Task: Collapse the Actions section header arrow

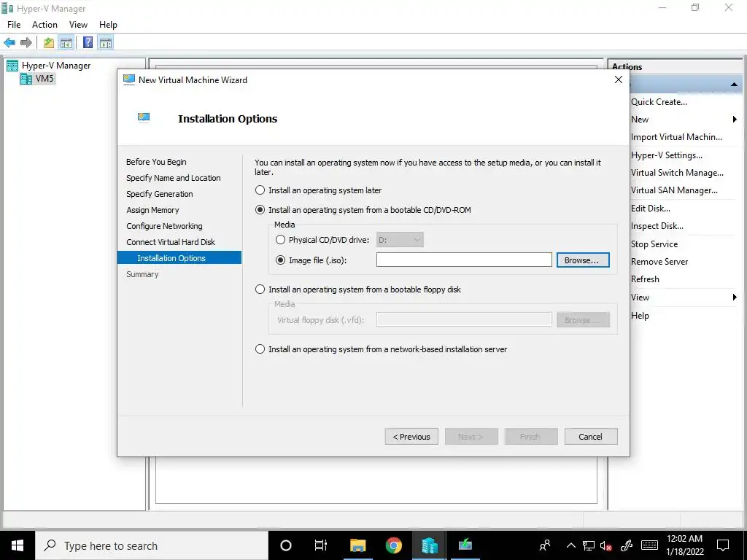Action: click(734, 85)
